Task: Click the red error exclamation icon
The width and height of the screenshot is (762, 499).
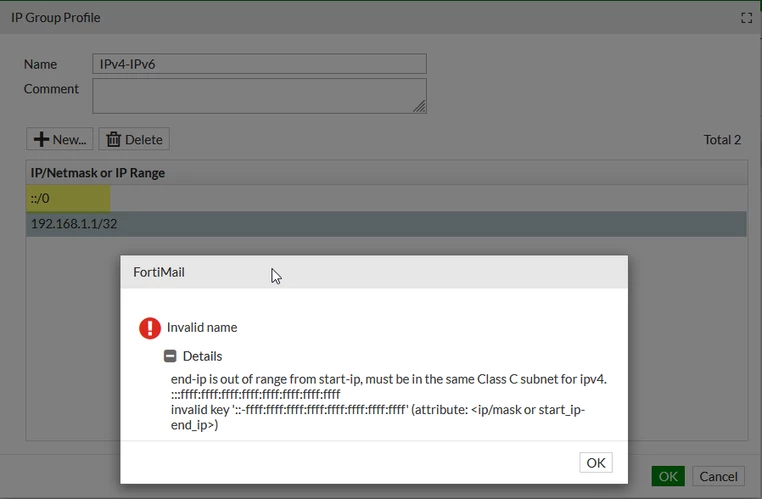Action: tap(150, 328)
